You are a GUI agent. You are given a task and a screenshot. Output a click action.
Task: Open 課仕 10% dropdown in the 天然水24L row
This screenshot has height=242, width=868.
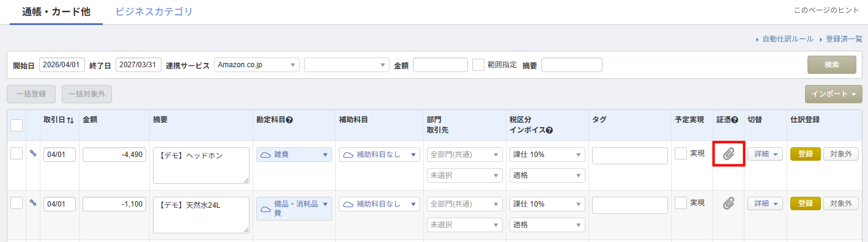tap(547, 204)
